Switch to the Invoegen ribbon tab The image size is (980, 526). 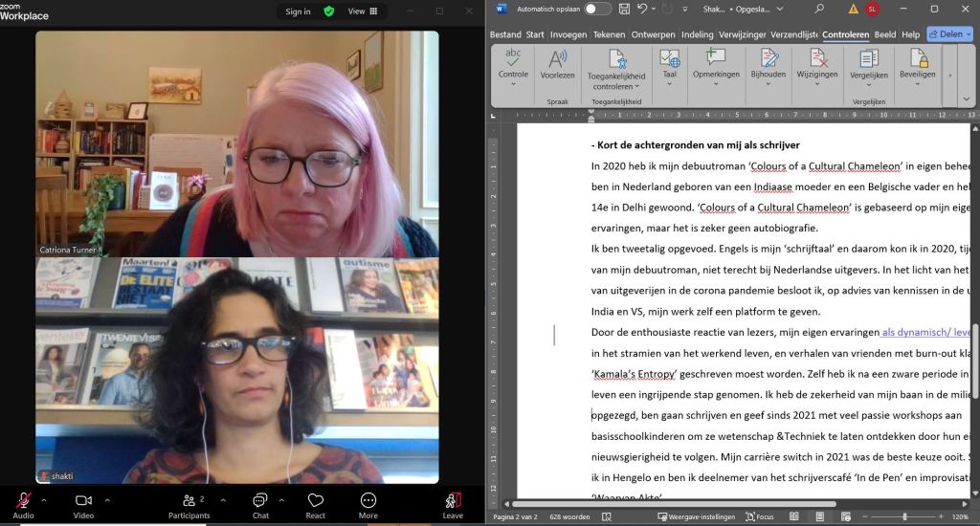point(568,34)
